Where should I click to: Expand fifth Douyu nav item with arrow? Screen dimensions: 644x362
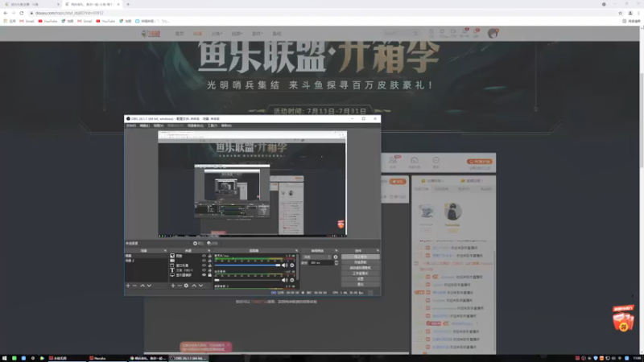pyautogui.click(x=257, y=34)
